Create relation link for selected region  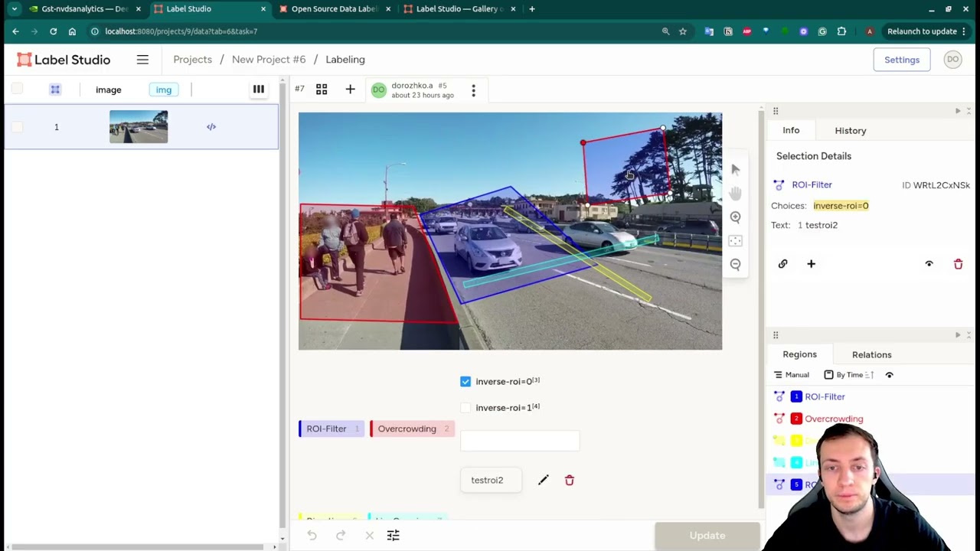click(x=782, y=264)
